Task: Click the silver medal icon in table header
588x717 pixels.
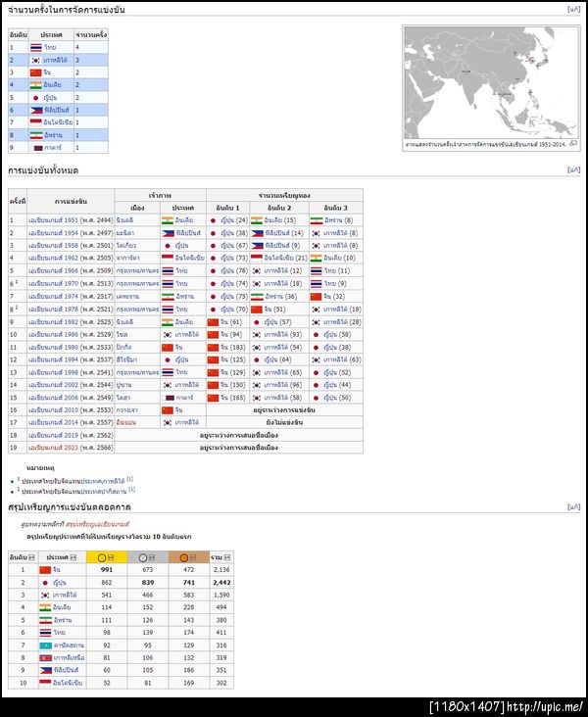Action: click(x=143, y=557)
